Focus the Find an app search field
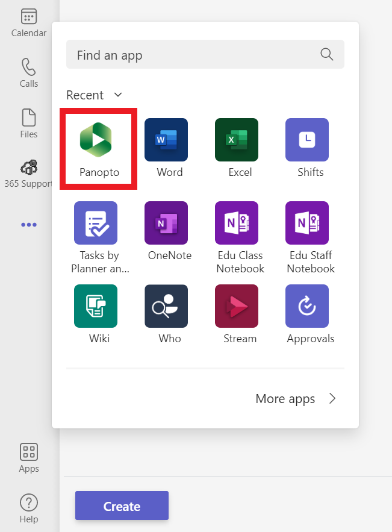392x532 pixels. coord(205,54)
